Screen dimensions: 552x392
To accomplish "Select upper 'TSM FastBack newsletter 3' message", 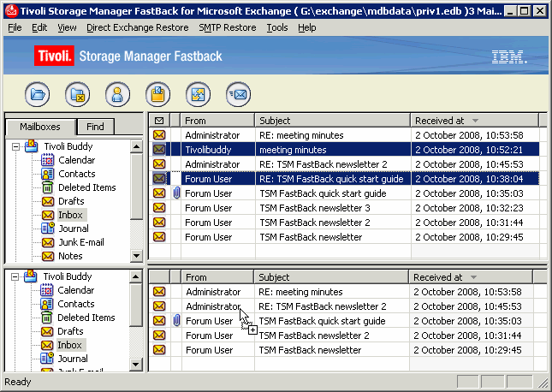I will coord(344,208).
